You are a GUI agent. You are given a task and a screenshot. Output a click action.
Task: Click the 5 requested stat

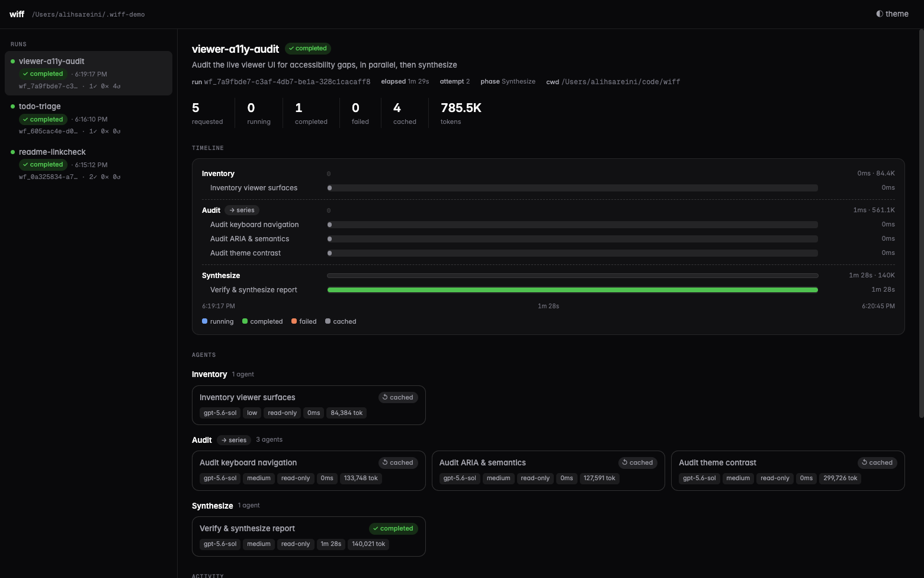coord(207,113)
